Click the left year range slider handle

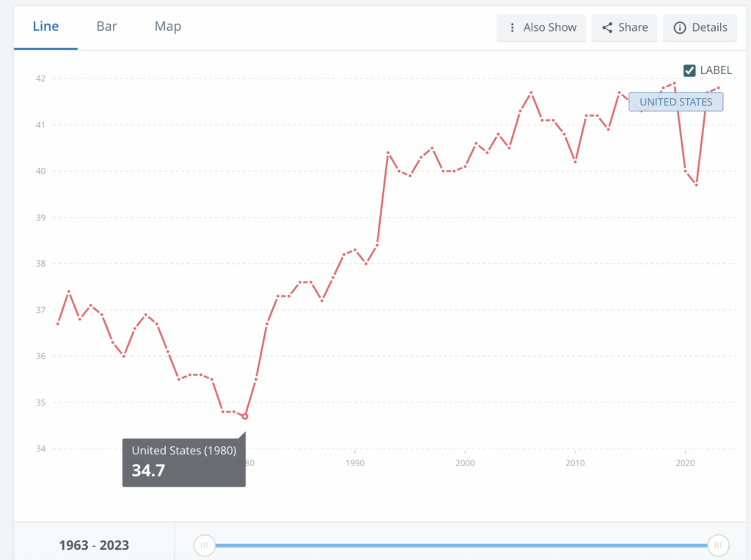point(205,545)
